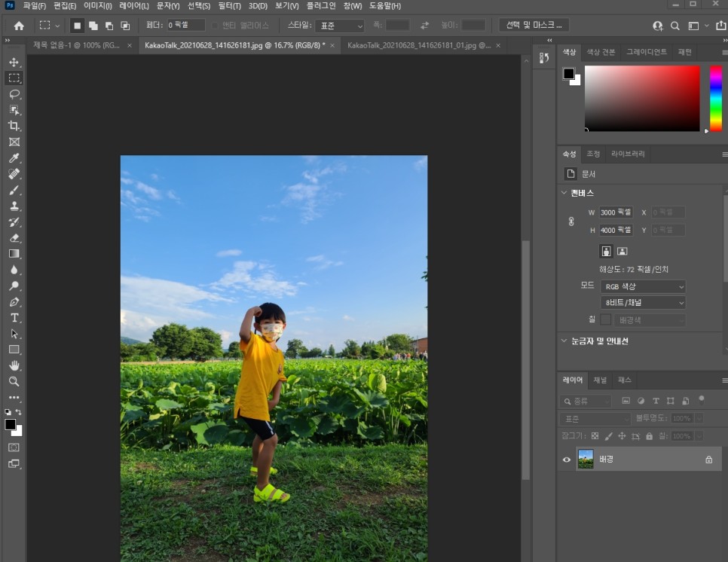The image size is (728, 562).
Task: Open the 스타일 dropdown set to 표준
Action: coord(340,26)
